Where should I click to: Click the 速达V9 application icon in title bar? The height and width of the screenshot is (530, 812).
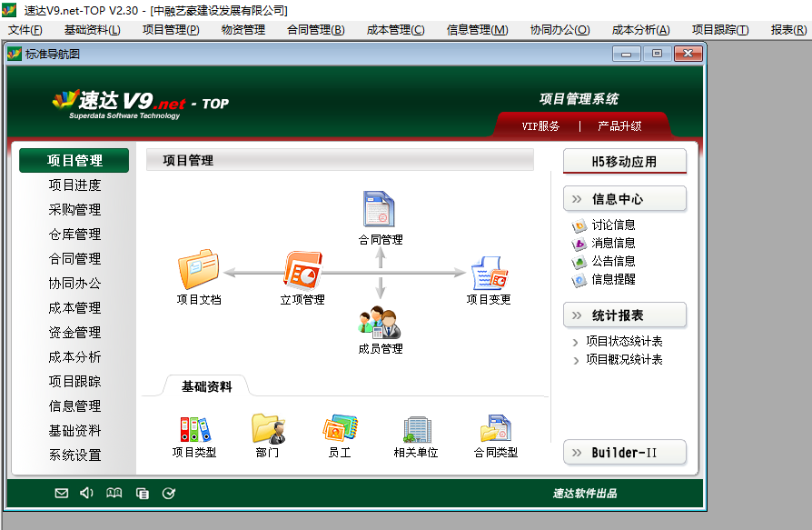click(x=9, y=10)
